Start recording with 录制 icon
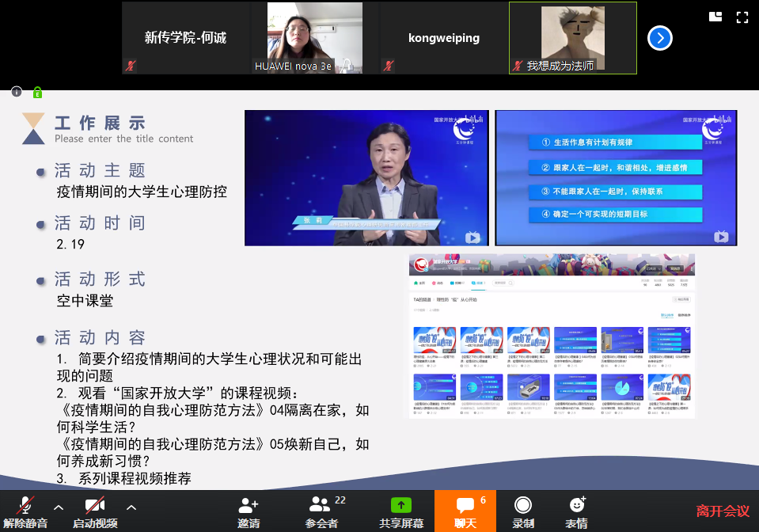Screen dimensions: 759x532 [523, 511]
